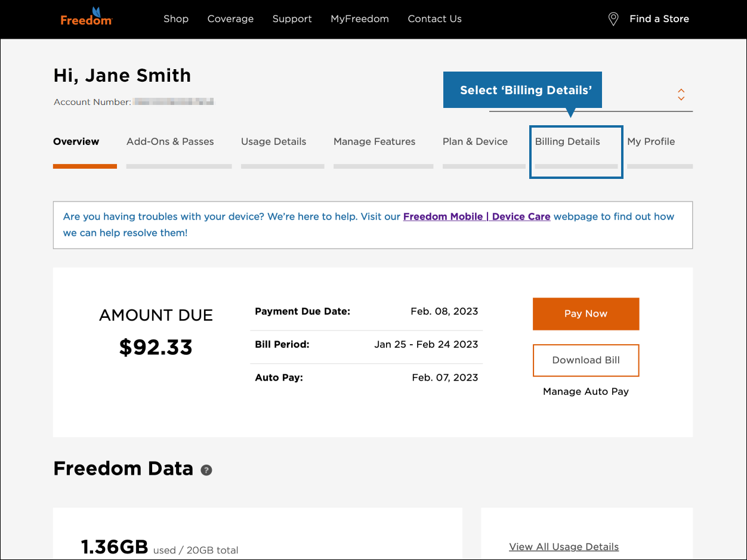Open the Freedom Data help question mark

coord(206,470)
